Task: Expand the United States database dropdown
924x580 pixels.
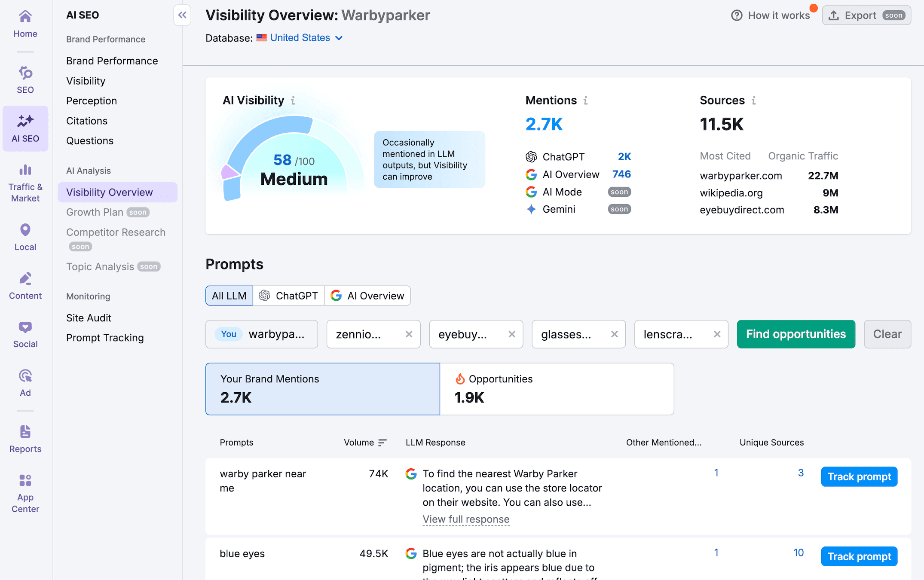Action: pyautogui.click(x=306, y=38)
